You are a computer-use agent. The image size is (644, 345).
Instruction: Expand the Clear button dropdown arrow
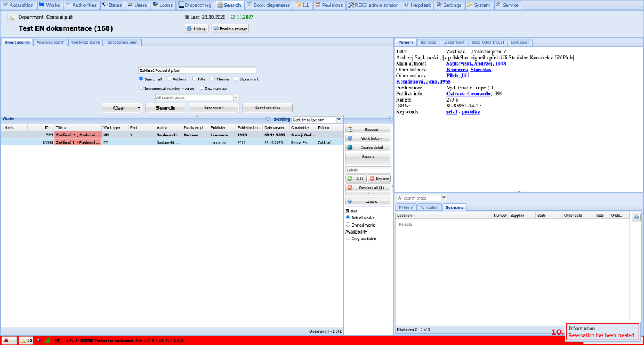[139, 108]
